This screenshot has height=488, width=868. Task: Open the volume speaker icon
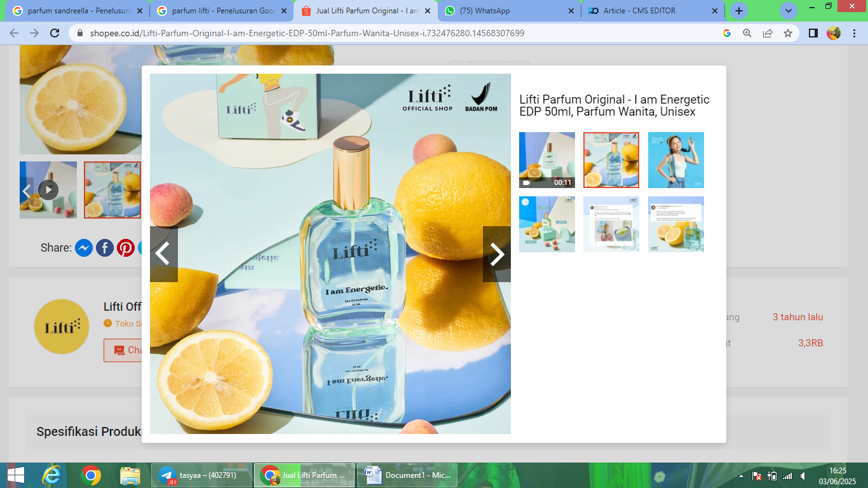coord(803,476)
